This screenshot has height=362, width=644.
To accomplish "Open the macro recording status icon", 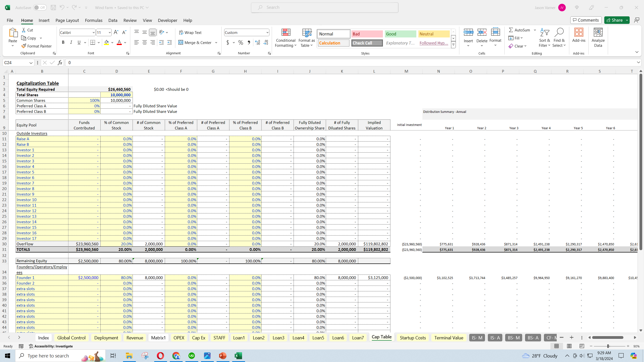I will (21, 346).
